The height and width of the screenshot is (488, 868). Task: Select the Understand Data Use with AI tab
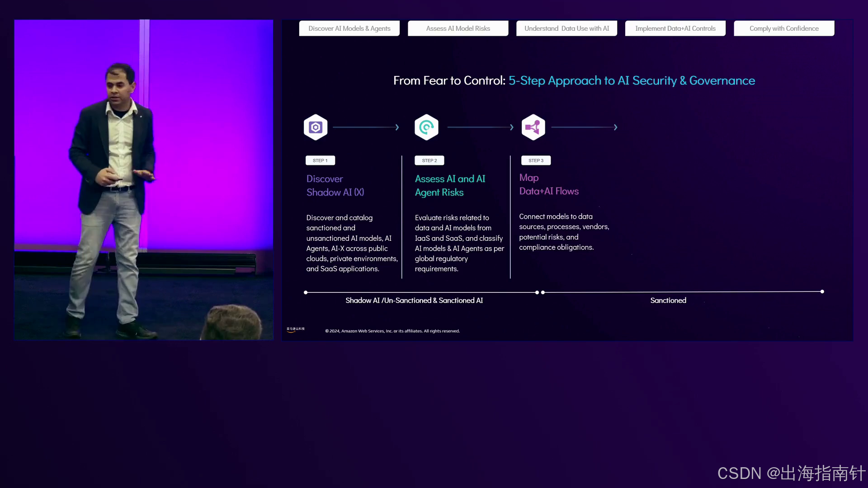[x=566, y=28]
